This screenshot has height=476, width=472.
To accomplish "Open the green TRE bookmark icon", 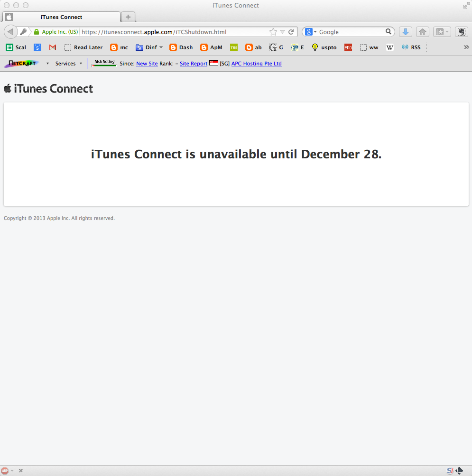I will [x=234, y=47].
